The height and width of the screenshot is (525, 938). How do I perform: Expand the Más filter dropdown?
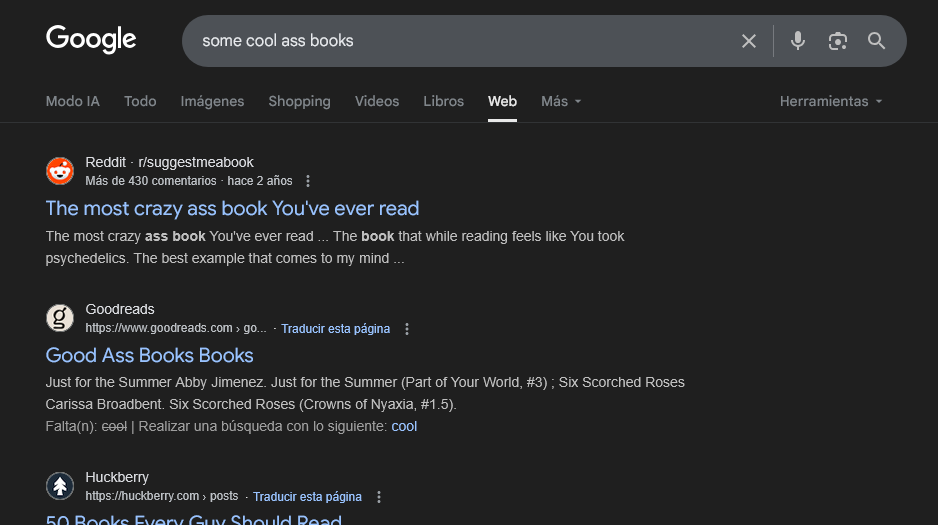560,101
